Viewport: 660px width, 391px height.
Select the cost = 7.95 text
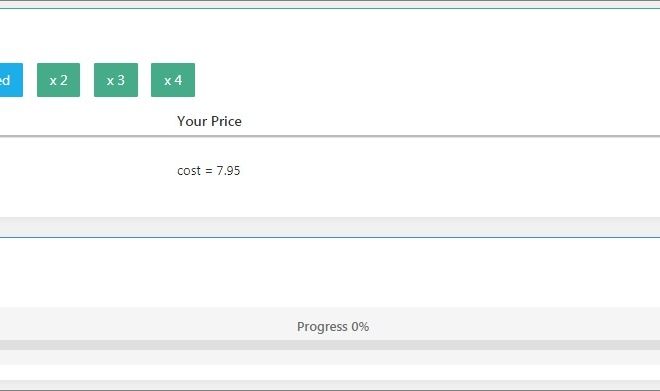tap(209, 170)
